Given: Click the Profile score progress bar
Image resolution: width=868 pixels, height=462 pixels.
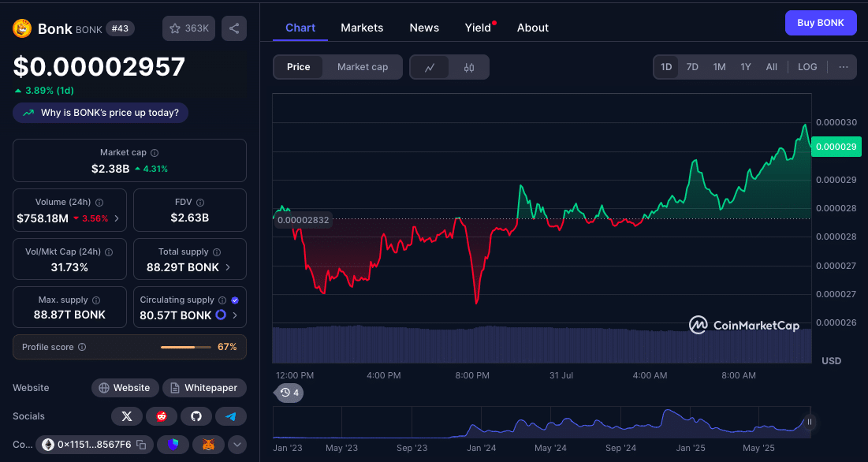Looking at the screenshot, I should [x=186, y=347].
